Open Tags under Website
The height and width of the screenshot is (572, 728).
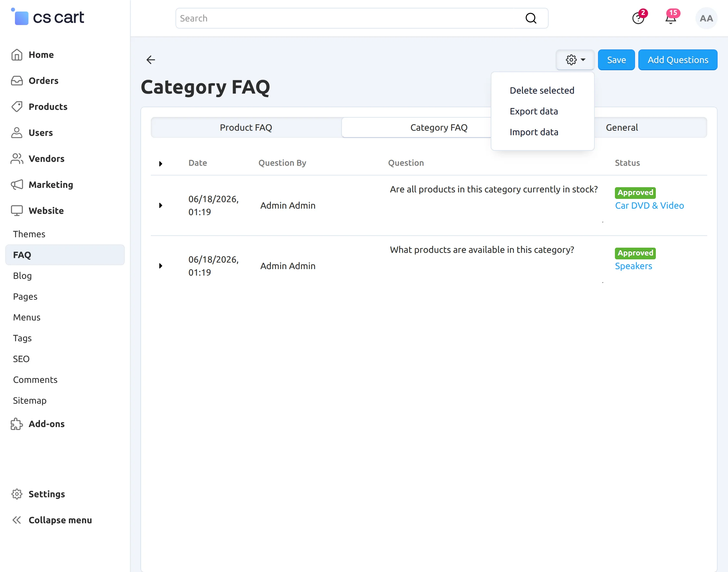click(x=22, y=338)
